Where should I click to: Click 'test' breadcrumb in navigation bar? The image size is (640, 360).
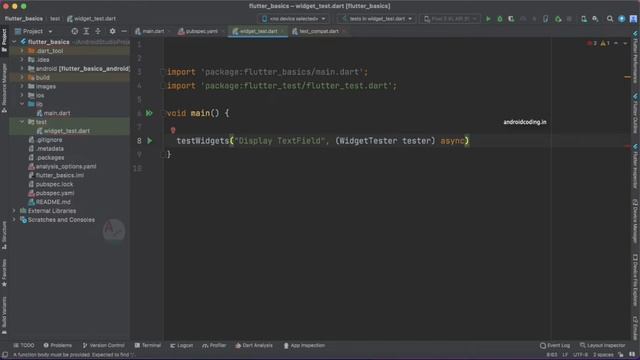[x=55, y=19]
